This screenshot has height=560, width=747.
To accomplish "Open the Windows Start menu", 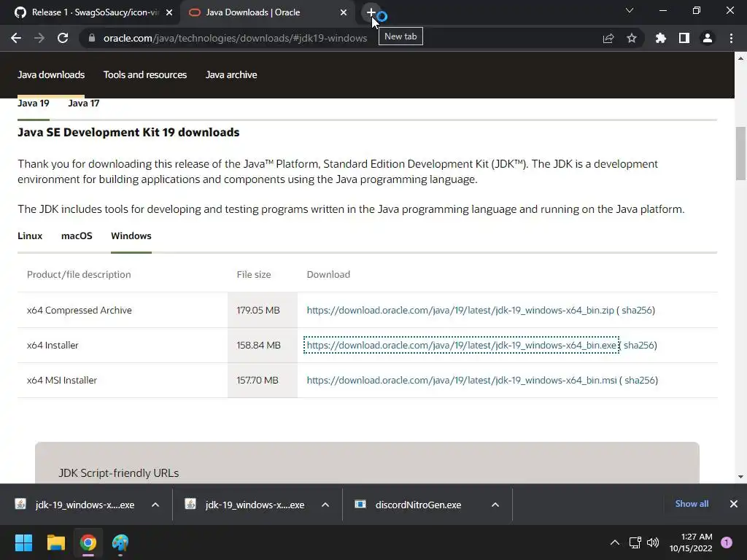I will coord(23,542).
